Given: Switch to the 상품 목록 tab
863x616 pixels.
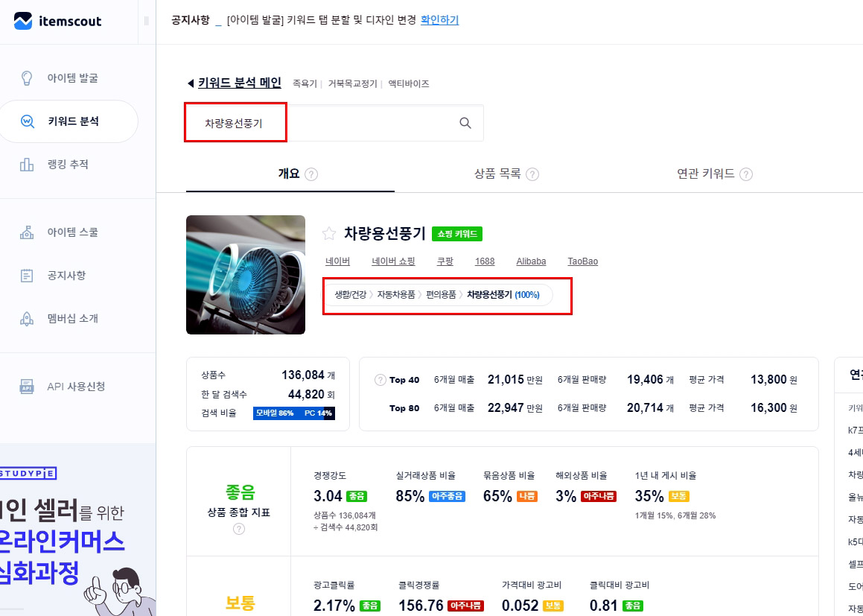Looking at the screenshot, I should [497, 174].
